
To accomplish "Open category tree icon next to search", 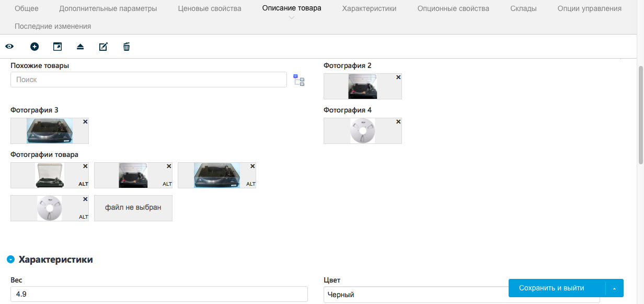I will (x=299, y=80).
